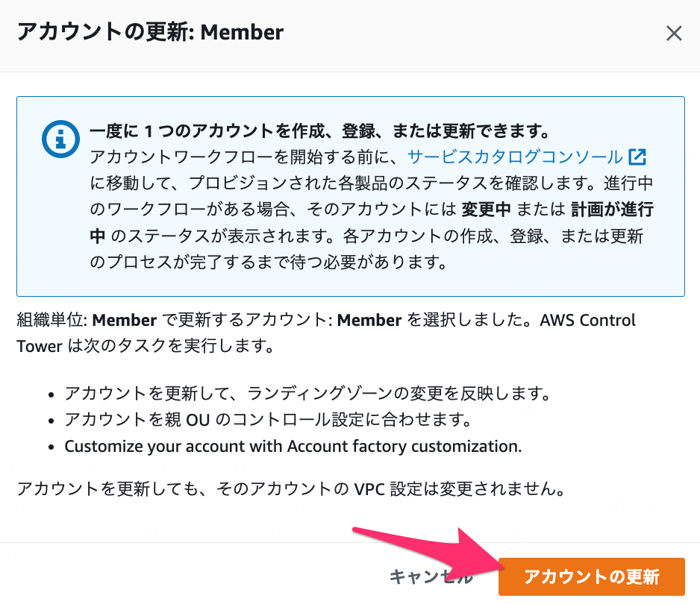The width and height of the screenshot is (700, 604).
Task: Click the プロセスが完了するまで待つ sentence
Action: coord(269,262)
